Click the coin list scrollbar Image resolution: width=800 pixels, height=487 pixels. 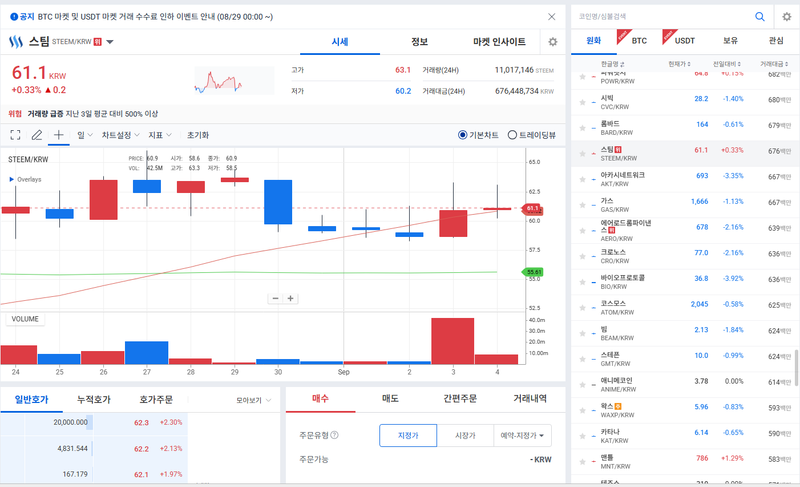pyautogui.click(x=796, y=367)
